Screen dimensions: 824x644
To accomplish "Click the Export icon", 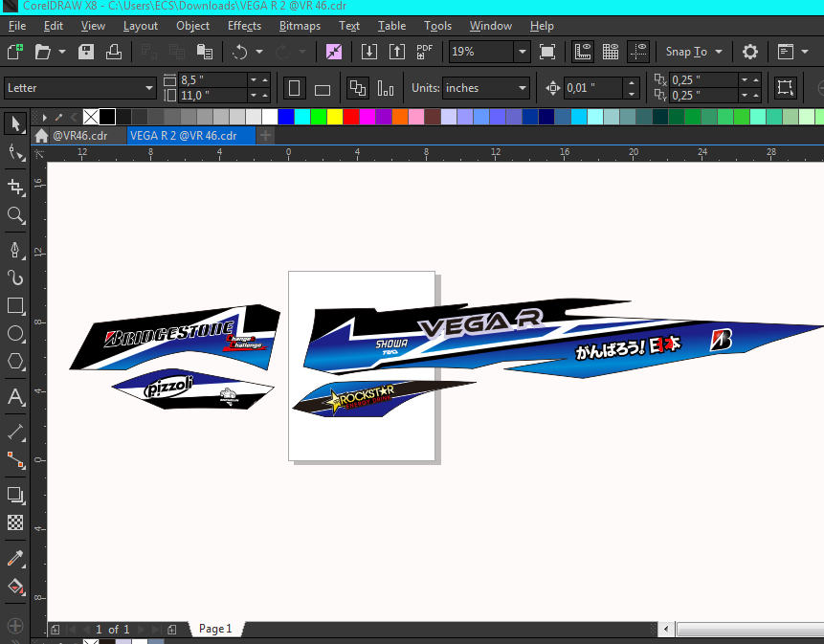I will click(x=397, y=52).
